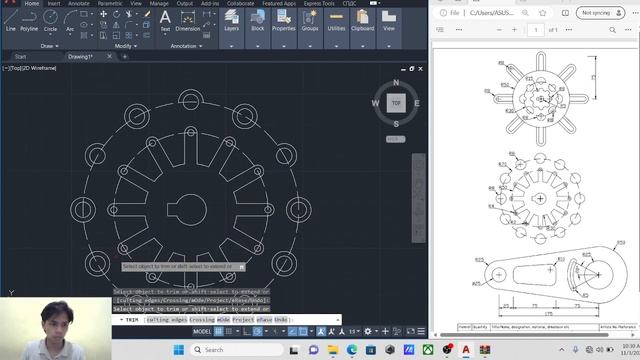Open the Block panel
Image resolution: width=640 pixels, height=360 pixels.
point(258,28)
